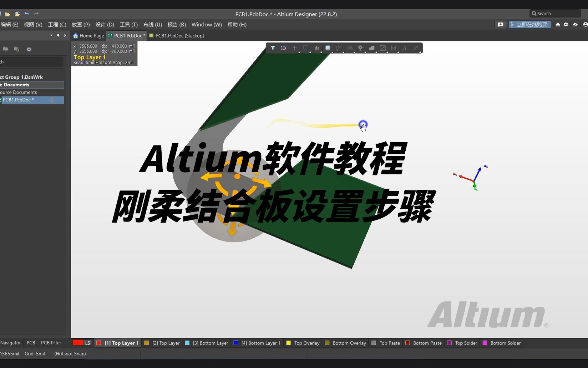Select the tuning length wave tool
This screenshot has width=588, height=368.
(x=350, y=48)
